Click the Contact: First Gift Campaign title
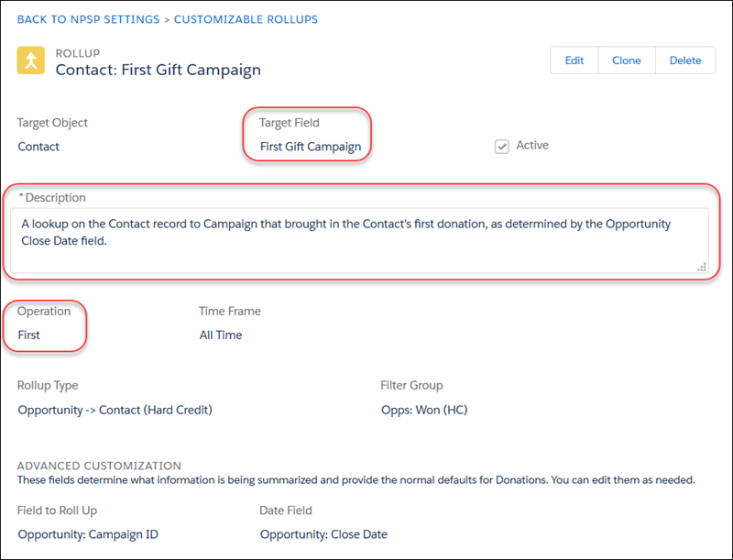The width and height of the screenshot is (733, 560). point(158,70)
